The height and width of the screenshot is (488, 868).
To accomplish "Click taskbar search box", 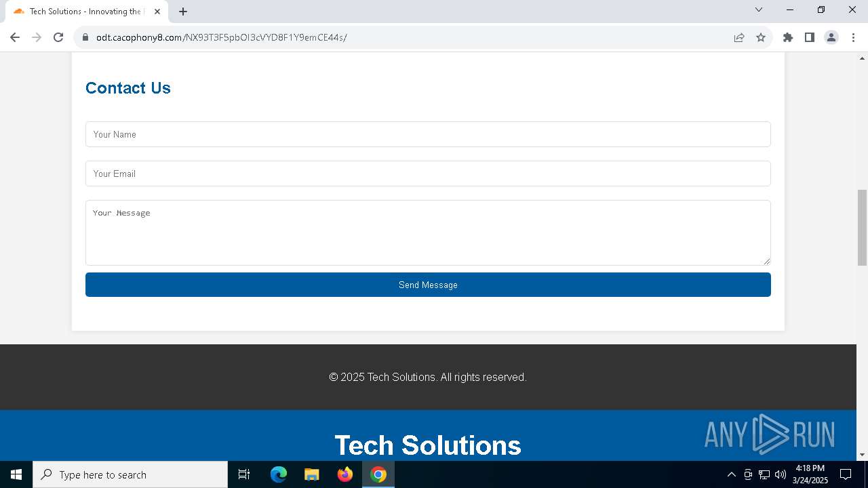I will [130, 474].
